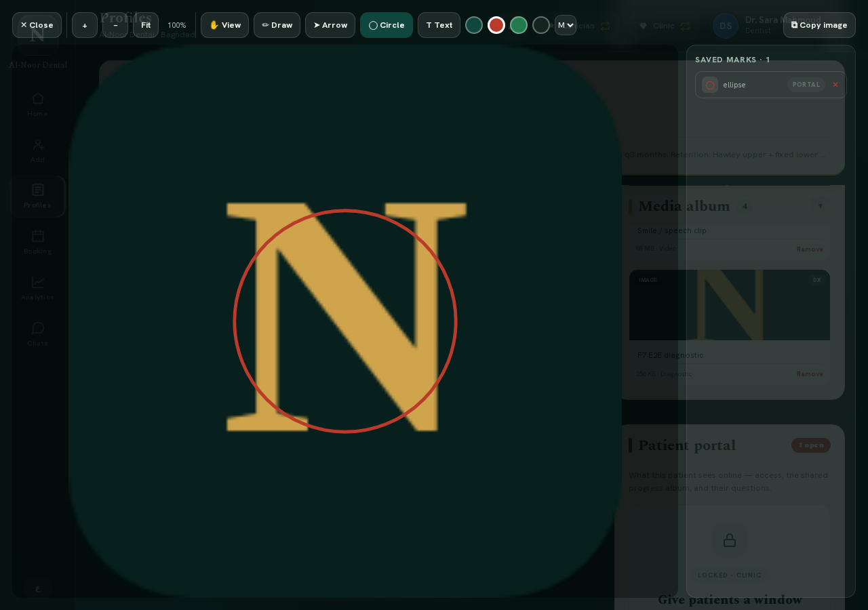Activate the Circle tool

387,25
